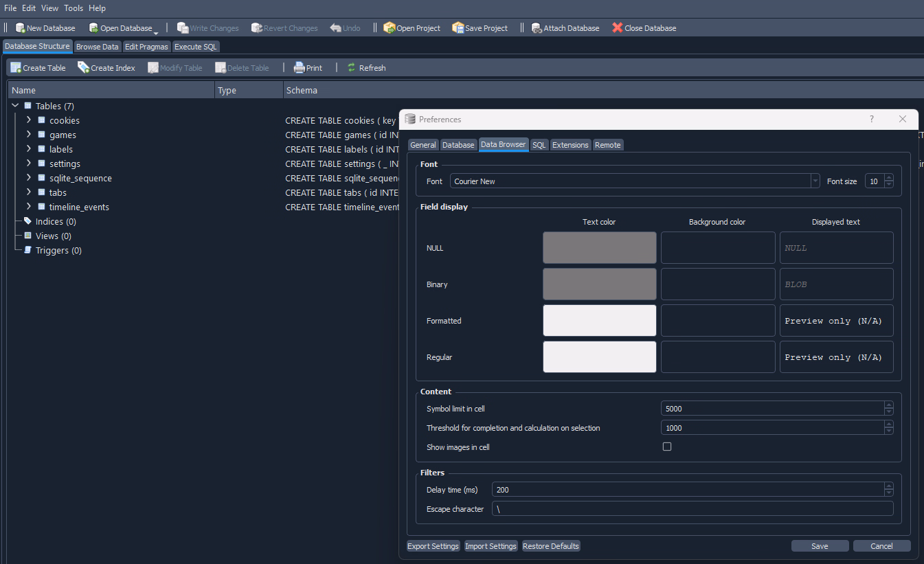
Task: Click the Delete Table icon
Action: click(221, 67)
